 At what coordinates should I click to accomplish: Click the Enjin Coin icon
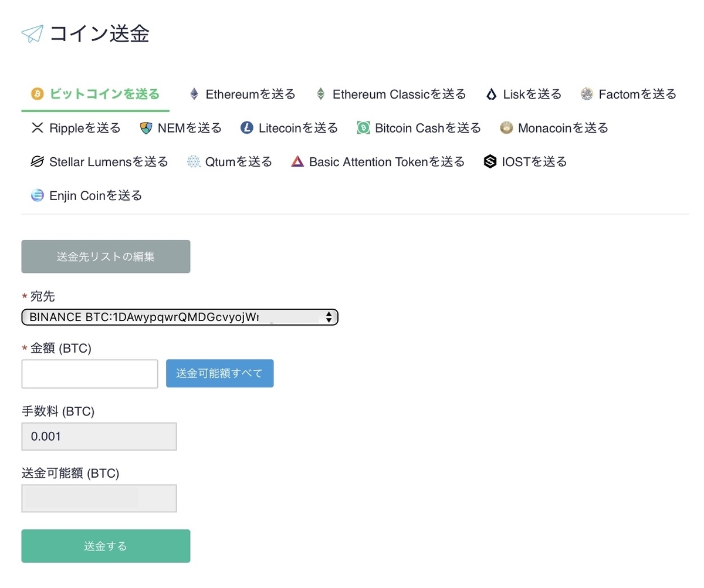(x=38, y=195)
